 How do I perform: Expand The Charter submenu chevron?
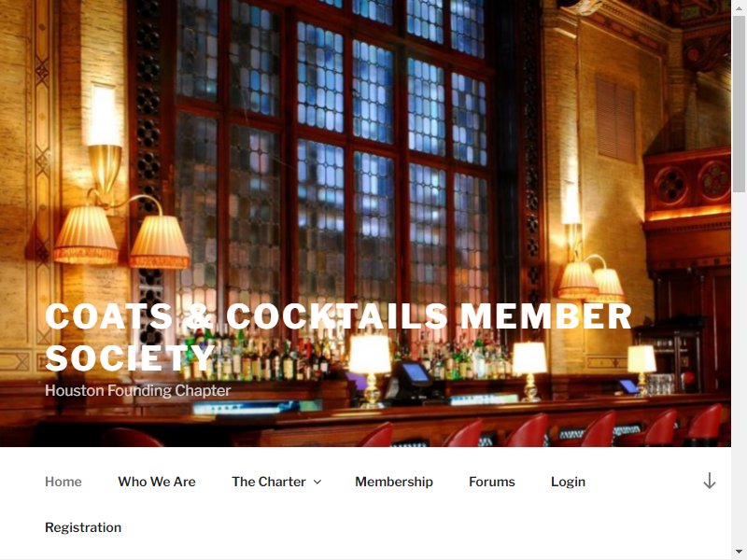click(x=317, y=482)
